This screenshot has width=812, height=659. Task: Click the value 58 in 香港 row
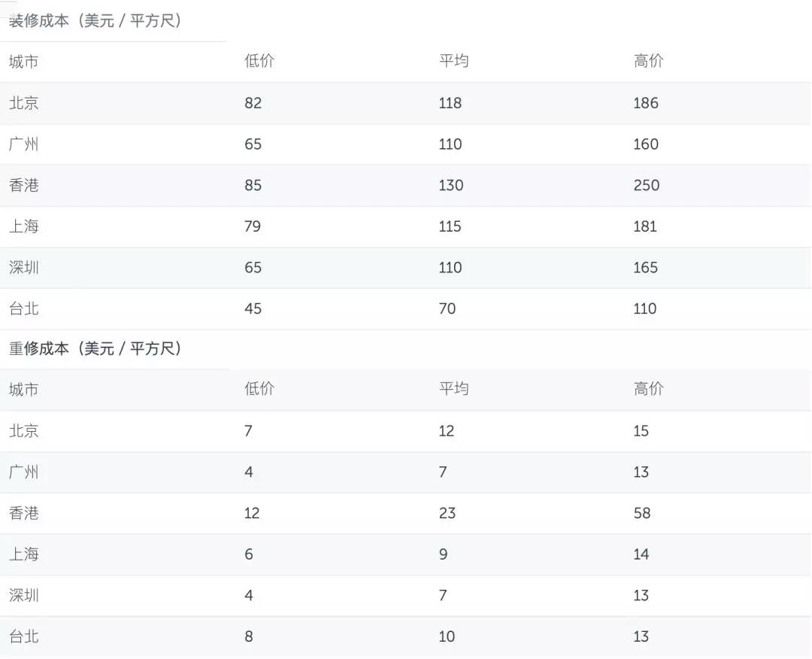tap(641, 513)
